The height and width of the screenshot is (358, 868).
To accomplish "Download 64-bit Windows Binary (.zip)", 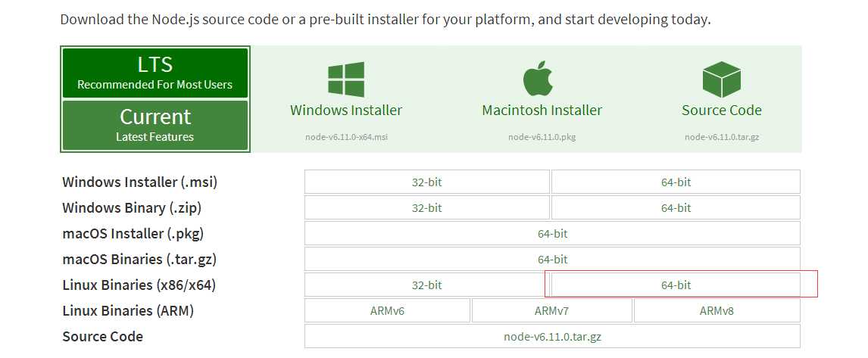I will 676,208.
